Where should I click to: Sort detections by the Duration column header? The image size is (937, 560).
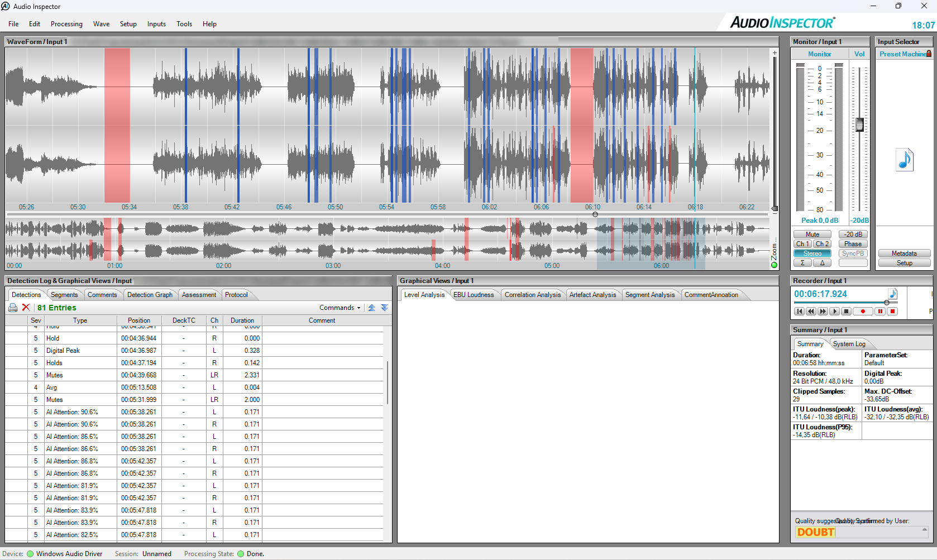pos(242,320)
